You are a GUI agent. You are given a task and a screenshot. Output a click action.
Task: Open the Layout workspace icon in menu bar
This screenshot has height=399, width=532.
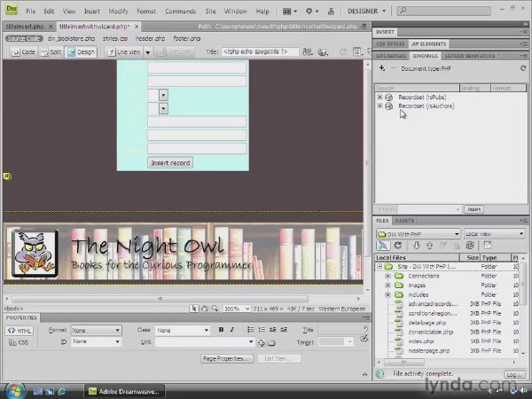coord(289,12)
